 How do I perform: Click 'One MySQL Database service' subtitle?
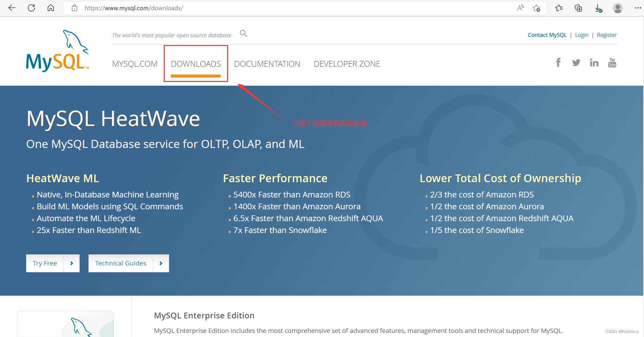[165, 144]
